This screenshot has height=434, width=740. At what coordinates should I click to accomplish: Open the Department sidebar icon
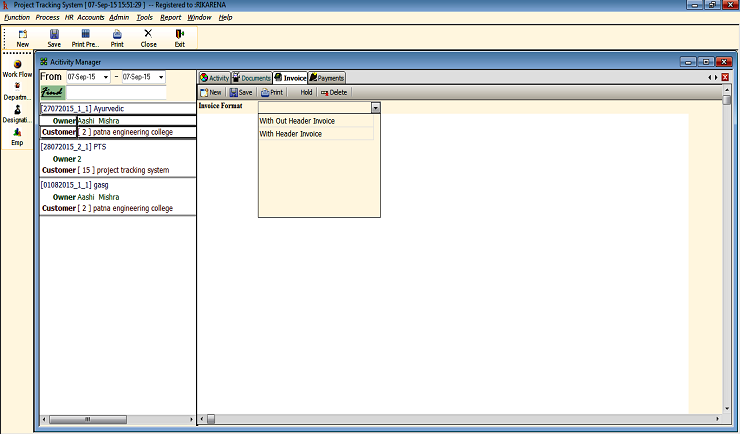tap(18, 92)
